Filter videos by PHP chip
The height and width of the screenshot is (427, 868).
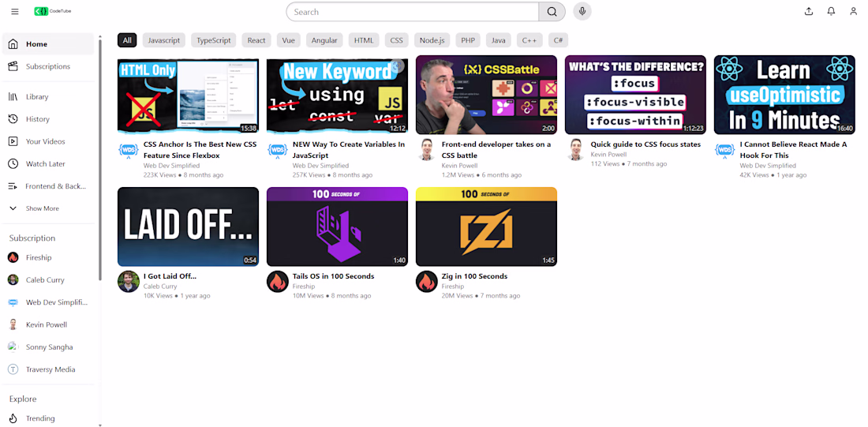468,40
